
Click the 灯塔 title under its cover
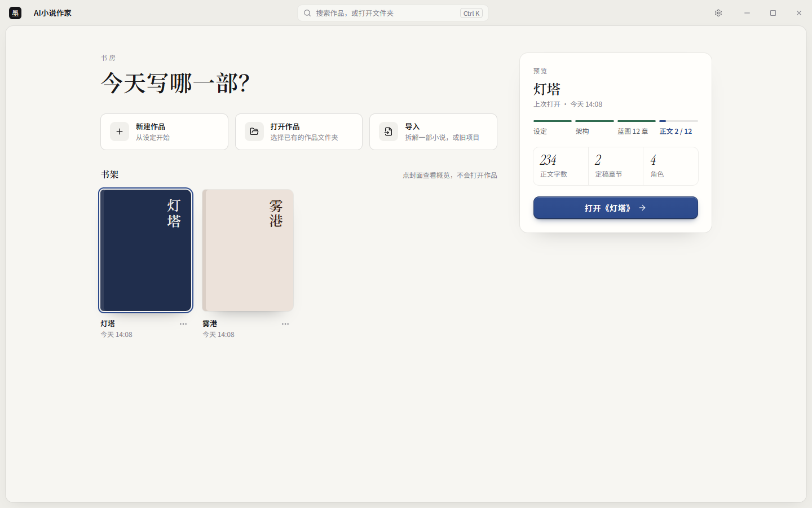tap(108, 323)
